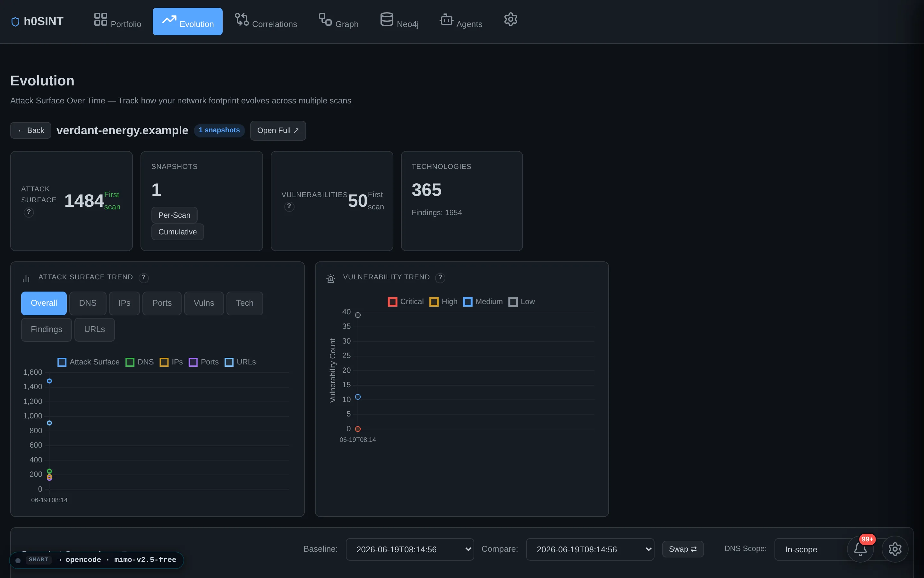Toggle URLs legend swatch in trend chart
The width and height of the screenshot is (924, 578).
(x=229, y=362)
